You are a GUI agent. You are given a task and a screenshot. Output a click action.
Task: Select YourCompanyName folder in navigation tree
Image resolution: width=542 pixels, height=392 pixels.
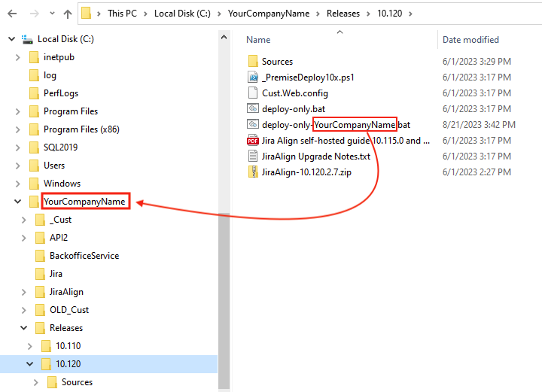coord(84,202)
